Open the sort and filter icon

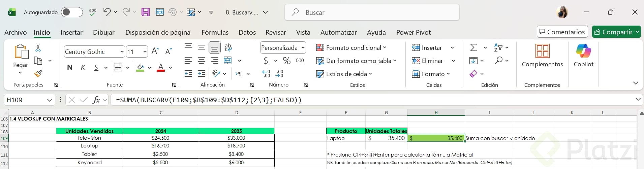point(498,47)
